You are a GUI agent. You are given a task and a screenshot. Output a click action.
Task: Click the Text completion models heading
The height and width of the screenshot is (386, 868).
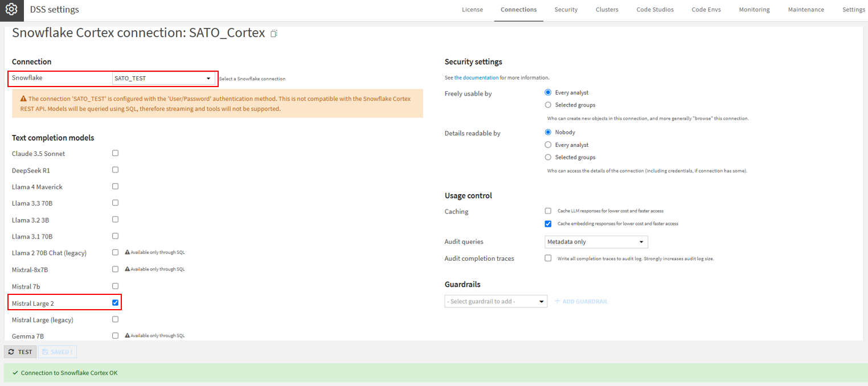(x=53, y=138)
